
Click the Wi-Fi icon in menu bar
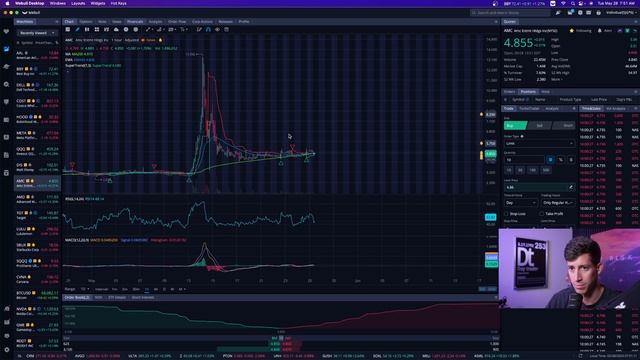[x=563, y=3]
